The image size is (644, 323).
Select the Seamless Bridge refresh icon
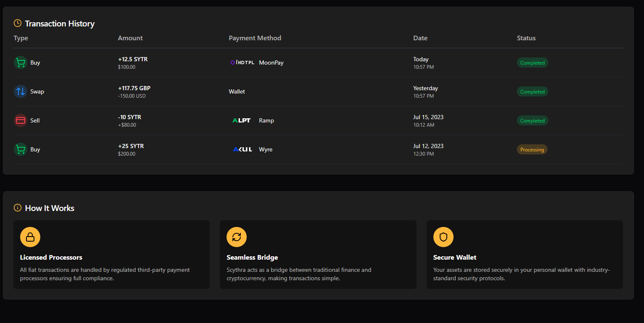tap(237, 237)
